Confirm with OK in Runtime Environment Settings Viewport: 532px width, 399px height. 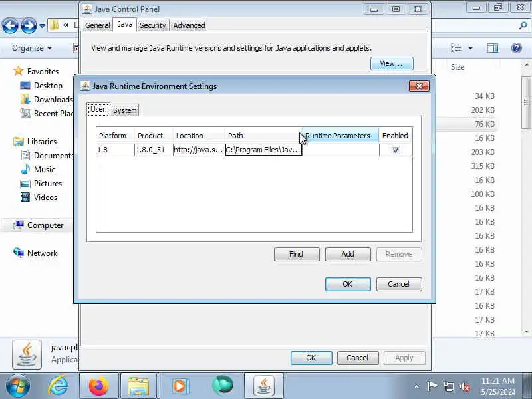348,284
